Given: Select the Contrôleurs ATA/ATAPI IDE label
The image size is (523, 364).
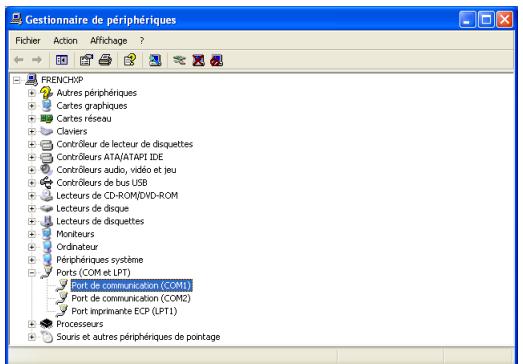Looking at the screenshot, I should pos(110,157).
